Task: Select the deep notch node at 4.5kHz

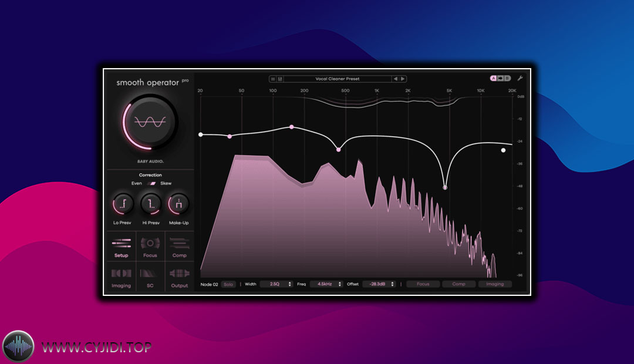Action: (x=445, y=188)
